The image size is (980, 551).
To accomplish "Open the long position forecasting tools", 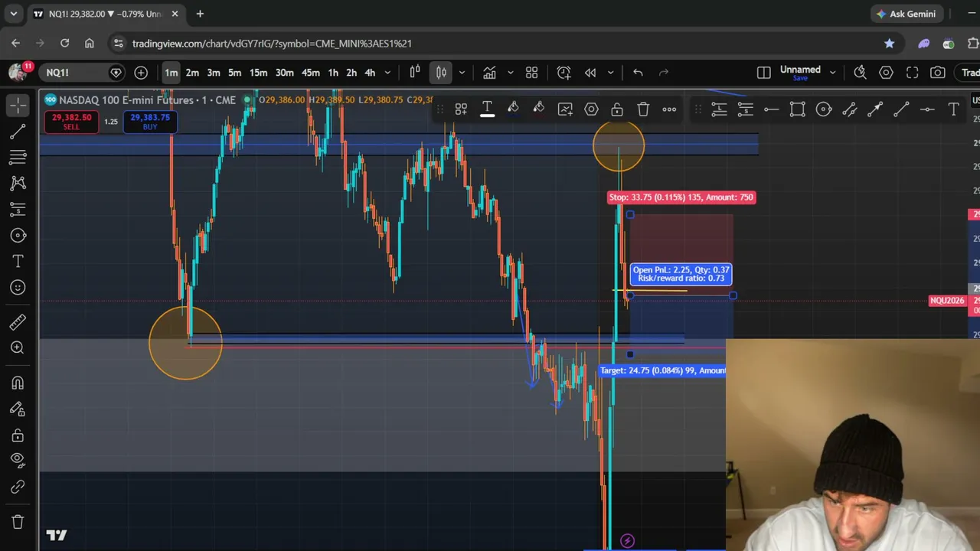I will (18, 209).
